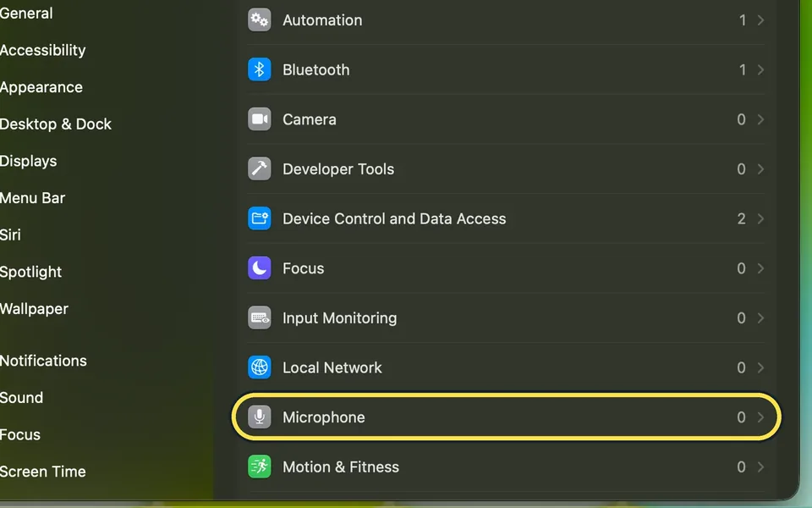Click the purple Focus moon icon
The image size is (812, 508).
[x=260, y=268]
